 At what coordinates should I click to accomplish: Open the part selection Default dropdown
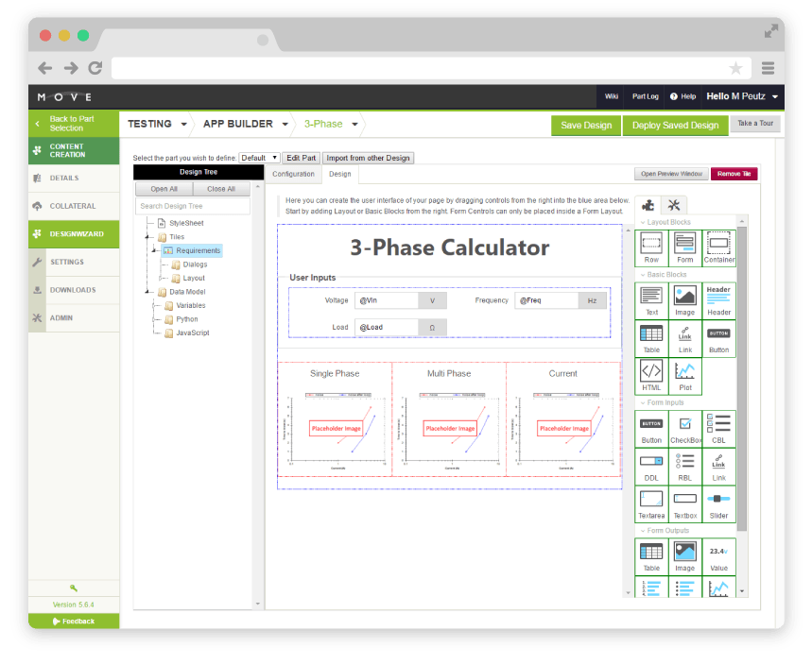click(x=260, y=158)
